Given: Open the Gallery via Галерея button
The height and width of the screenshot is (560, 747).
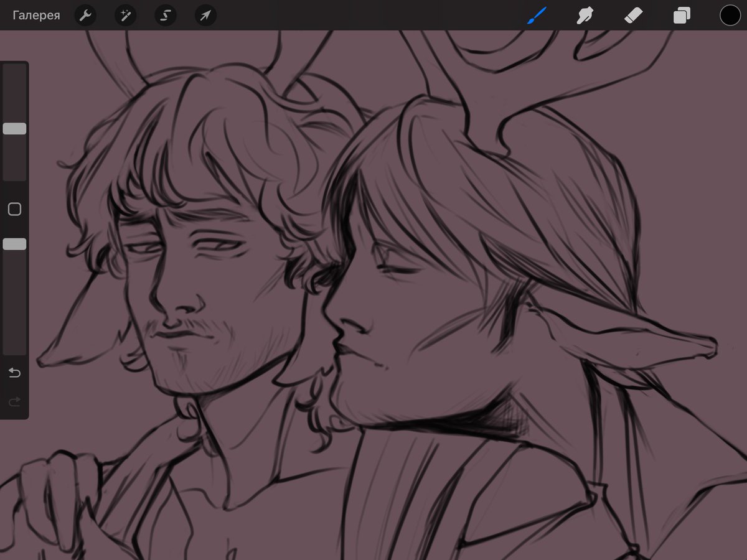Looking at the screenshot, I should (x=36, y=16).
